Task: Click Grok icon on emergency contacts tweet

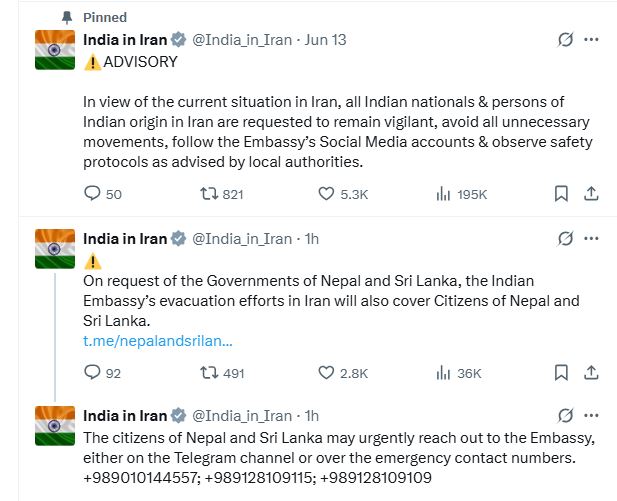Action: click(x=564, y=415)
